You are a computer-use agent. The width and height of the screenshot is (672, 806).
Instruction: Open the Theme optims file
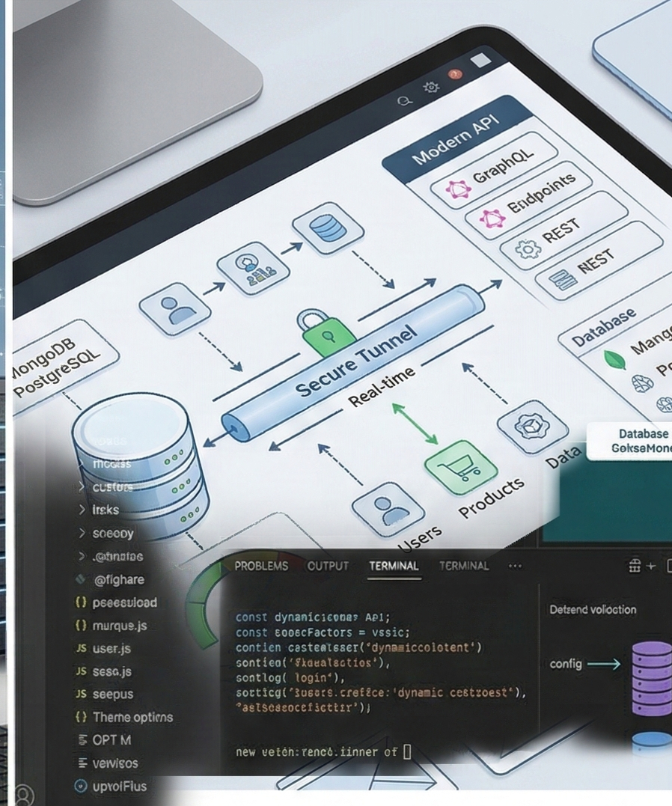(x=132, y=717)
